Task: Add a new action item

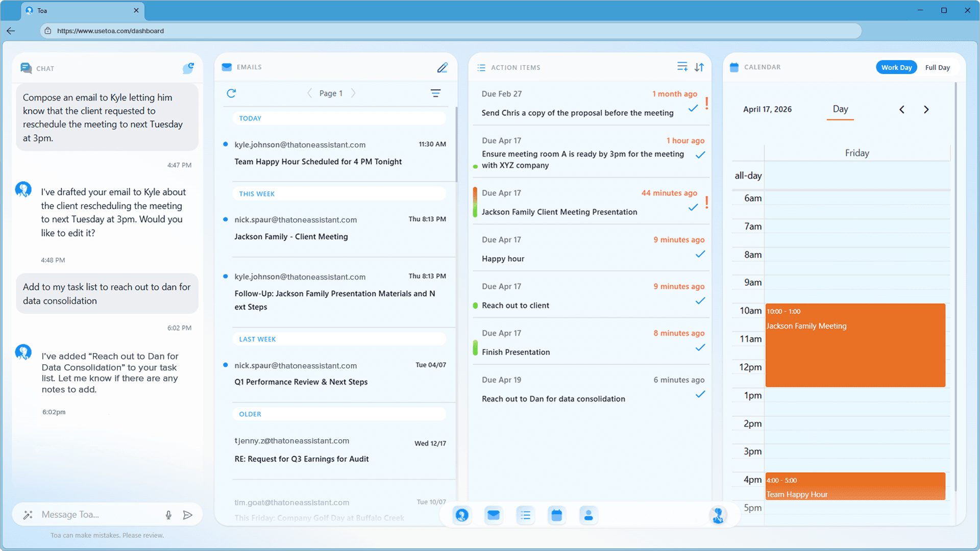Action: point(682,67)
